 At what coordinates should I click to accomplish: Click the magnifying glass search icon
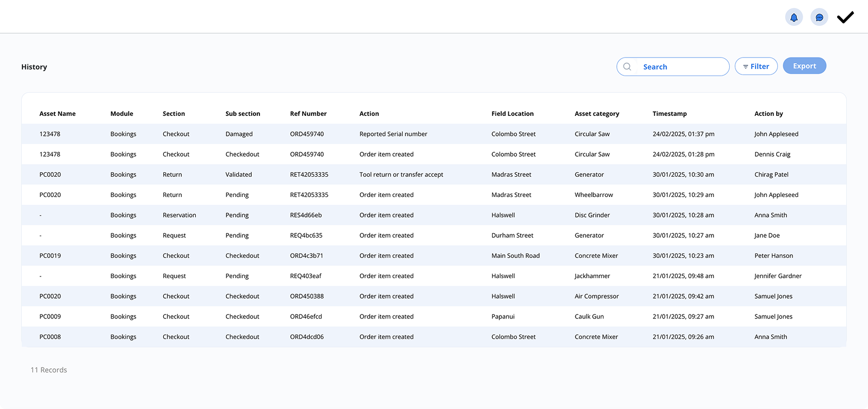tap(627, 67)
